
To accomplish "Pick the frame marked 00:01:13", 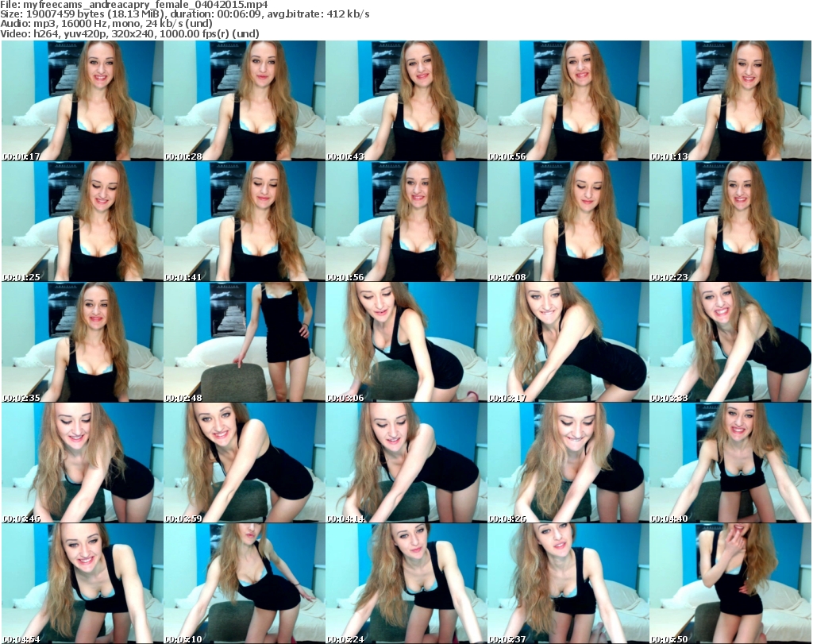I will pyautogui.click(x=730, y=101).
